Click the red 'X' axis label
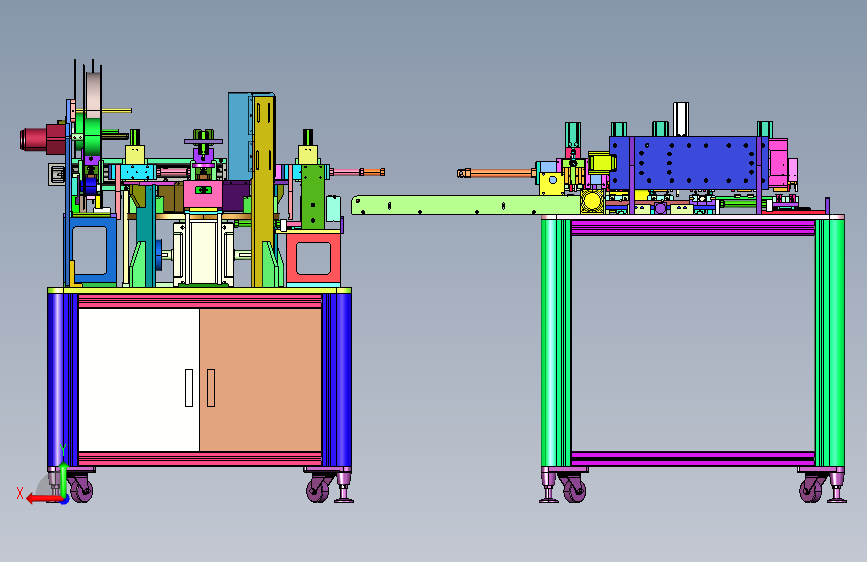Screen dimensions: 867x562 click(x=20, y=493)
